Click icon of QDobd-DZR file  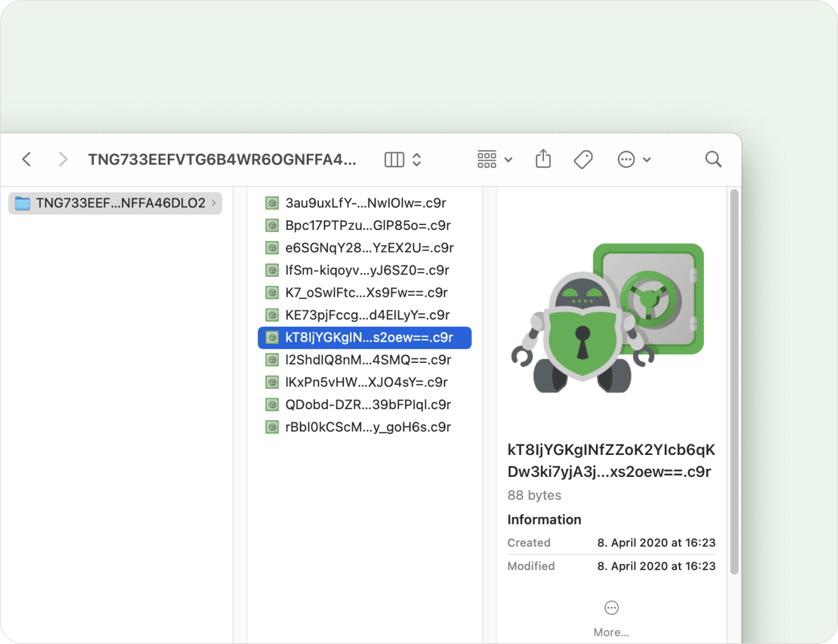tap(272, 405)
